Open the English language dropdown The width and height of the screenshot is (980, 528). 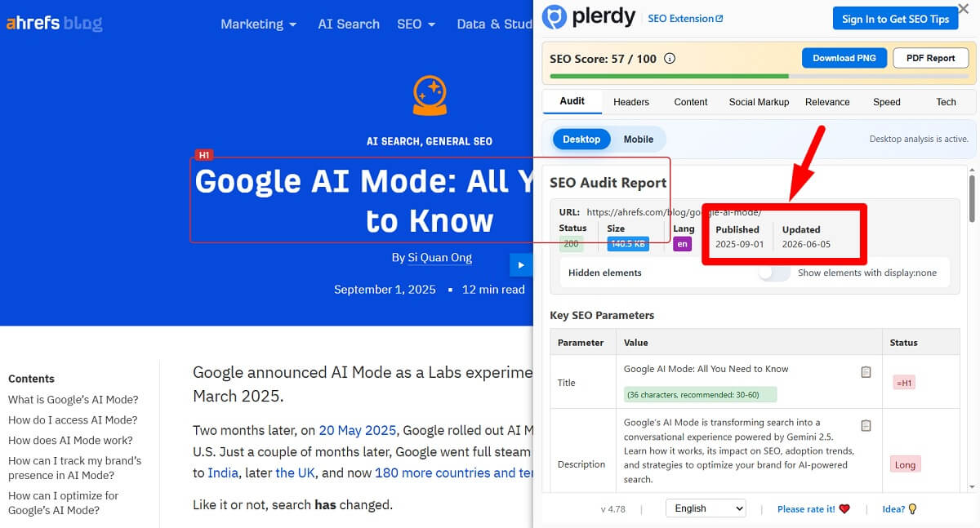[x=706, y=508]
